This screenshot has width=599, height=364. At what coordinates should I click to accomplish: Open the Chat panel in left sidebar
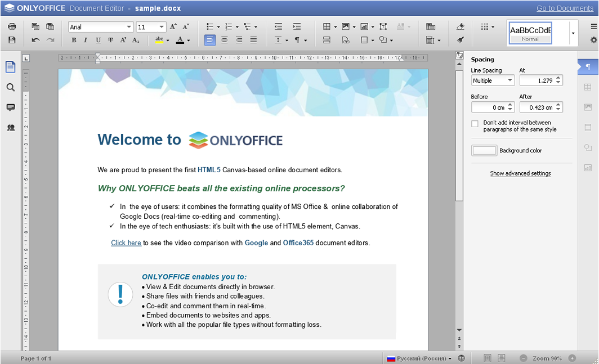coord(11,128)
